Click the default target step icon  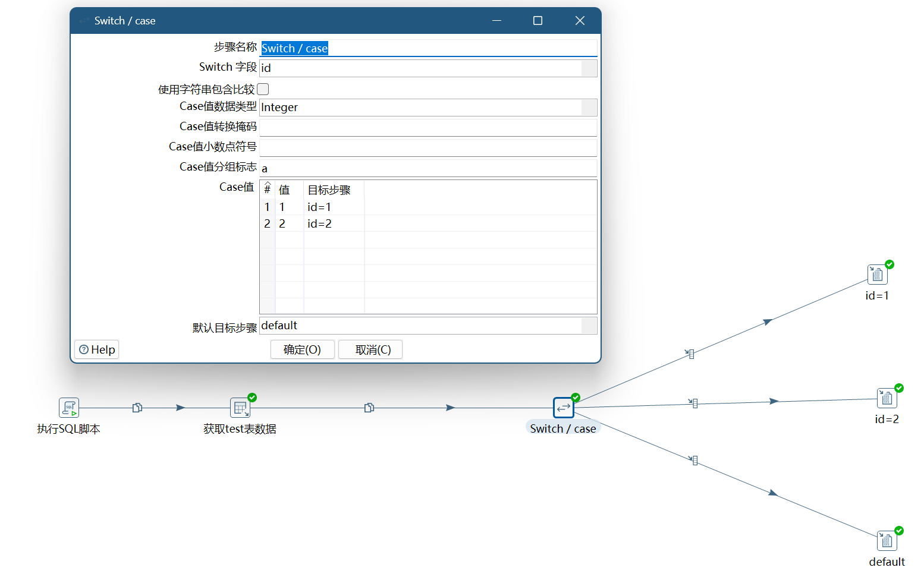click(887, 541)
